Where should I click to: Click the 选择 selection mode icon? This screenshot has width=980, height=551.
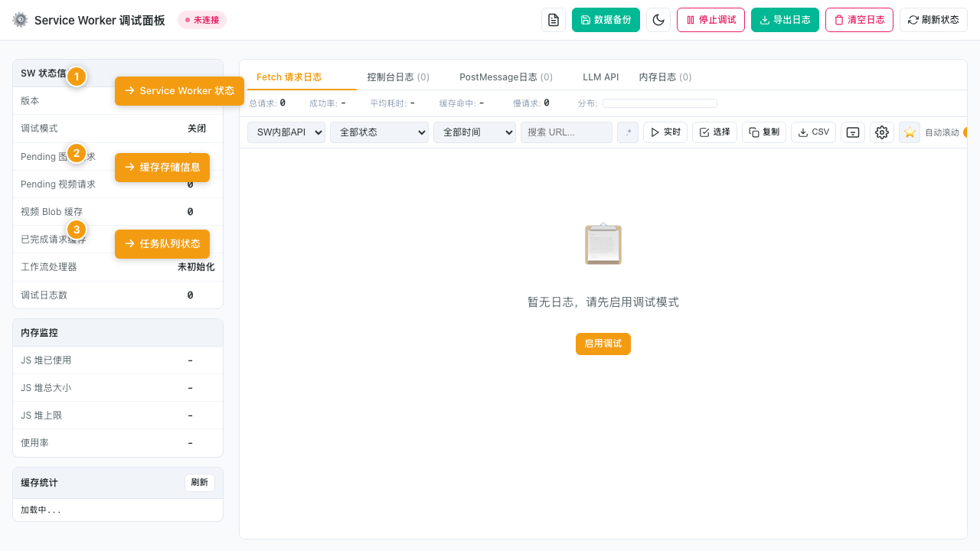click(714, 132)
